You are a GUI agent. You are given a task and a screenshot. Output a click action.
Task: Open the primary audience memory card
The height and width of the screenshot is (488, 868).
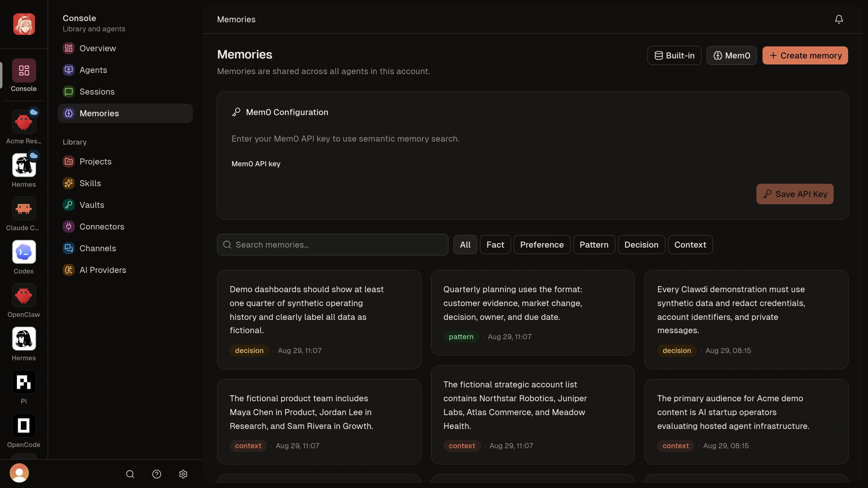pos(746,422)
